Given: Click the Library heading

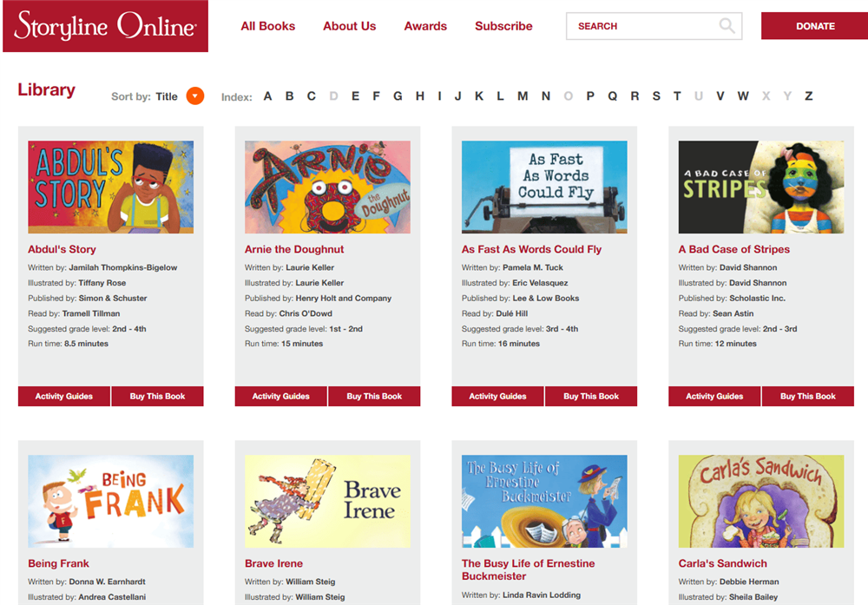Looking at the screenshot, I should tap(47, 89).
